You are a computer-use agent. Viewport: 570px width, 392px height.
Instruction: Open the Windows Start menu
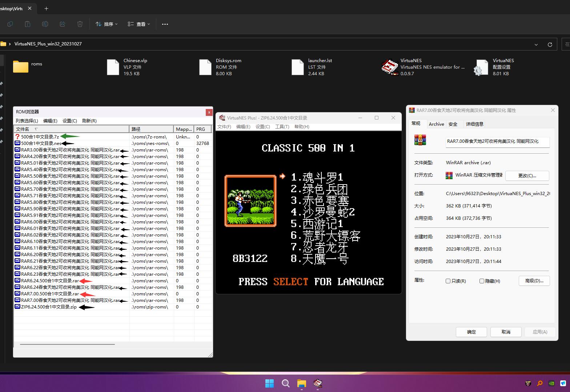point(269,383)
